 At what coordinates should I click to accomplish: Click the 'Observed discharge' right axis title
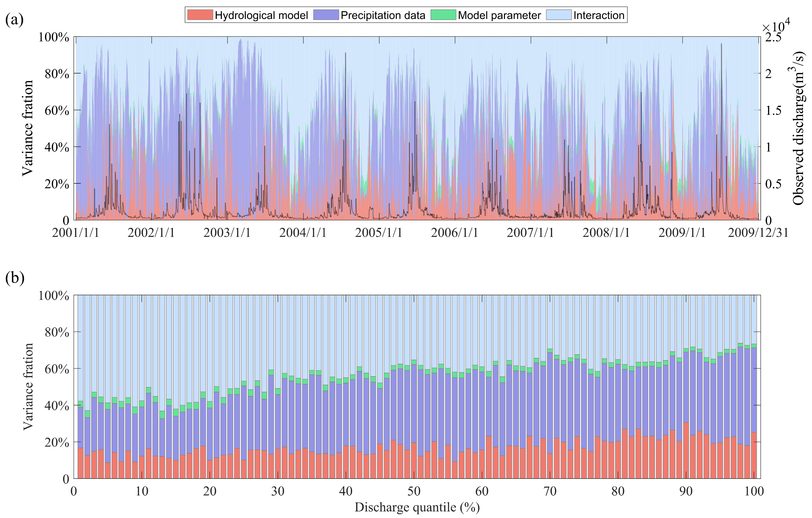click(x=799, y=128)
